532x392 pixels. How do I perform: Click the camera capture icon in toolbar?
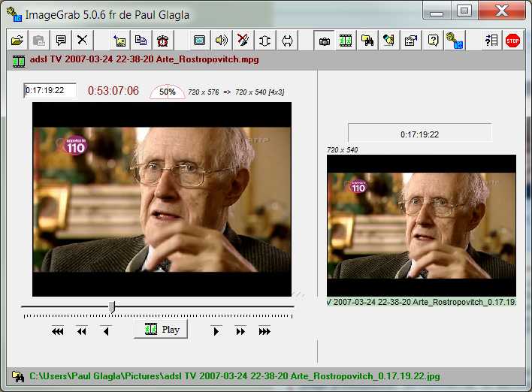(x=325, y=41)
